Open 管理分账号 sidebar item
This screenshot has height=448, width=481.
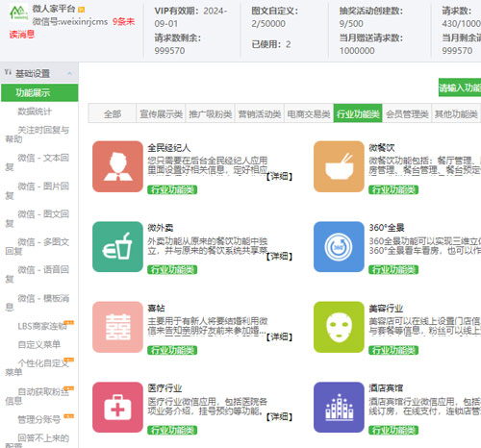(x=39, y=419)
